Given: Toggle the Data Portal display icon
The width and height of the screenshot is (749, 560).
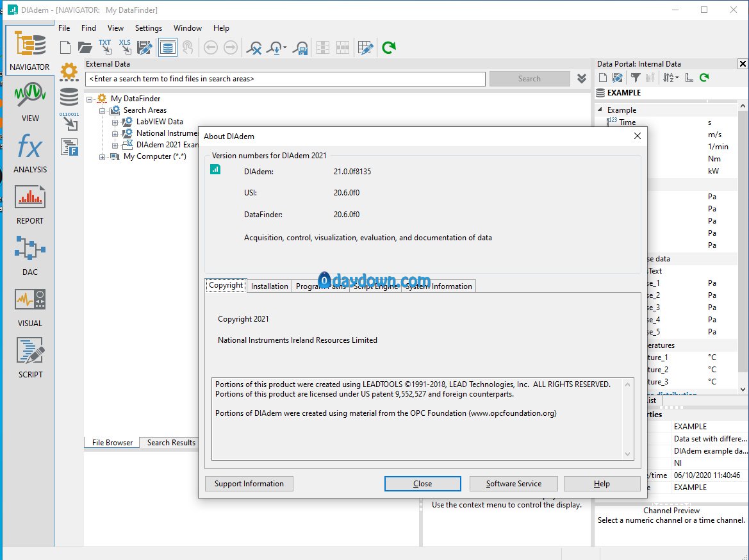Looking at the screenshot, I should tap(168, 47).
